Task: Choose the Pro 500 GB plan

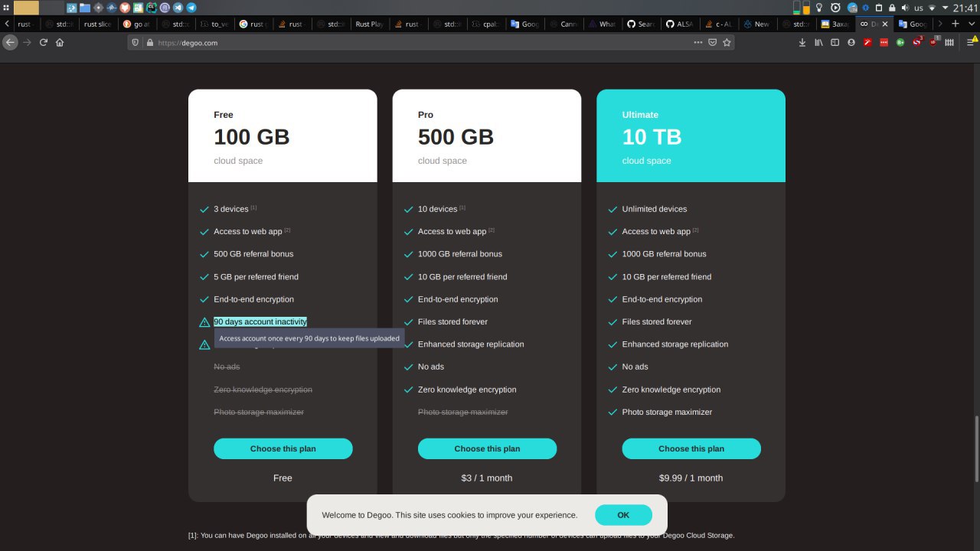Action: 487,448
